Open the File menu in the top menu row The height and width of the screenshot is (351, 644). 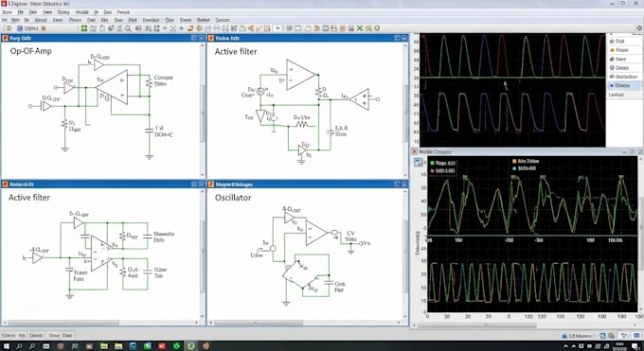click(x=20, y=12)
